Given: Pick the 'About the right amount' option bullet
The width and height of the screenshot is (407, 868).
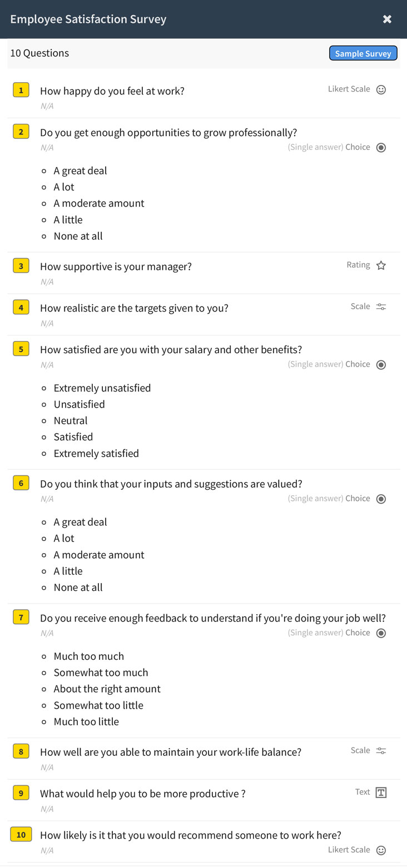Looking at the screenshot, I should pos(44,689).
